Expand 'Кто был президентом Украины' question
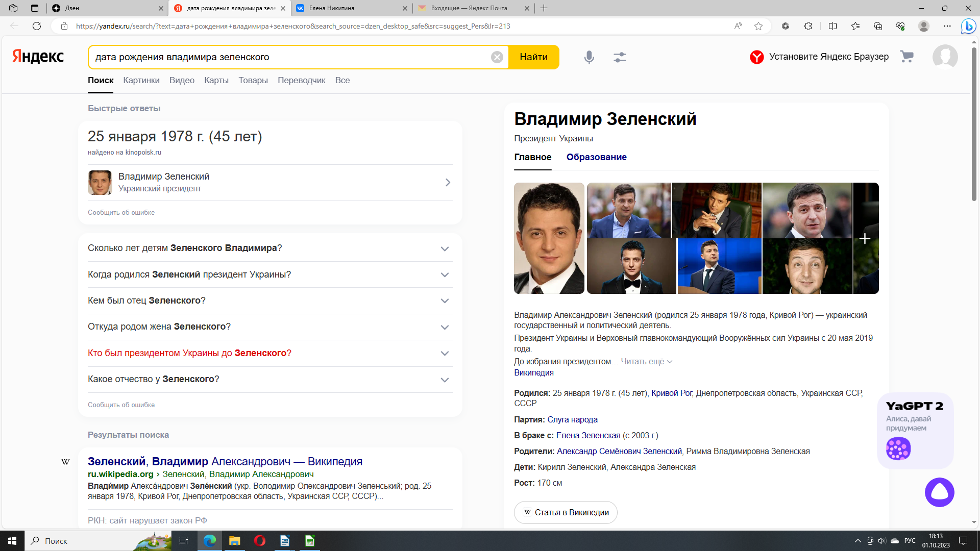The height and width of the screenshot is (551, 980). [270, 353]
